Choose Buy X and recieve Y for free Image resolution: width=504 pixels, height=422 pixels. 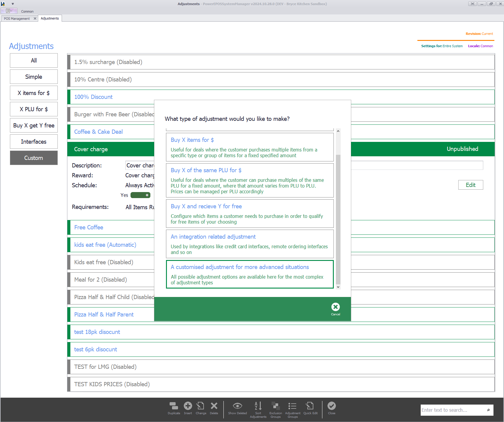(250, 214)
